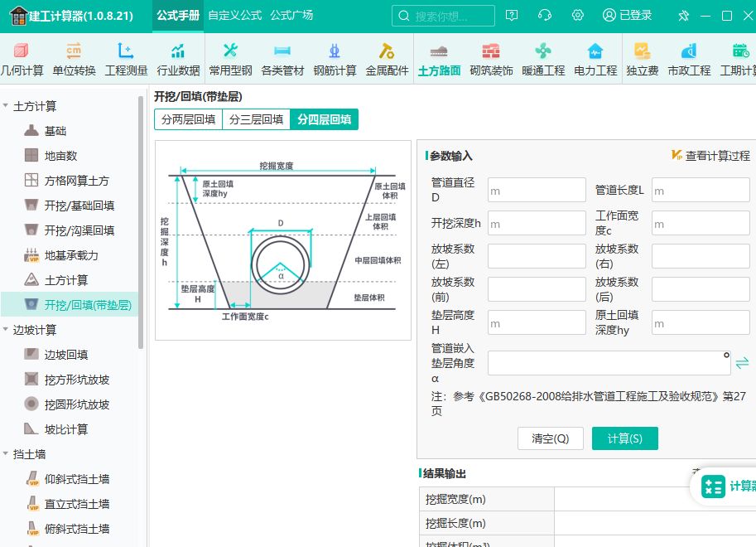Open 市政工程 municipal engineering category
Screen dimensions: 756x547
pyautogui.click(x=689, y=59)
